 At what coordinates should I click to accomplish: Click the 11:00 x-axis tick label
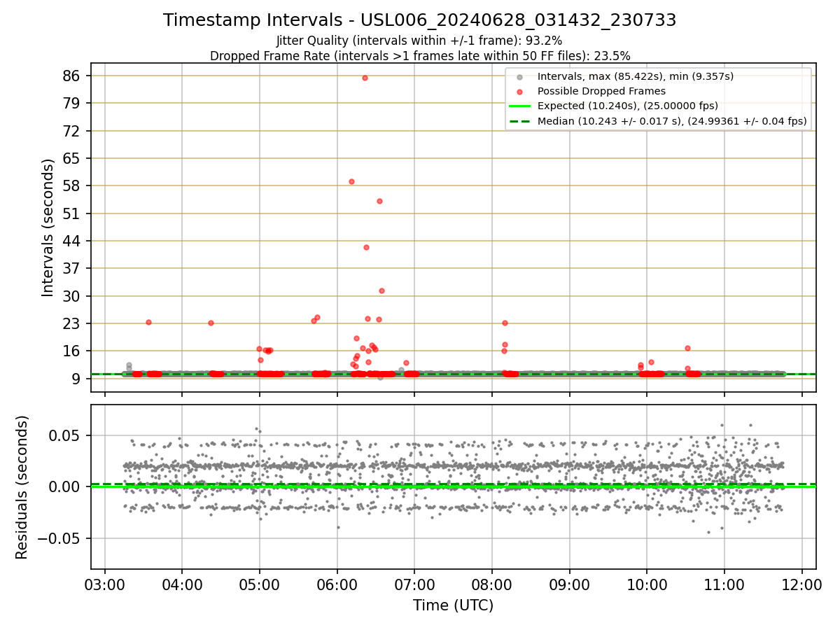pyautogui.click(x=724, y=583)
